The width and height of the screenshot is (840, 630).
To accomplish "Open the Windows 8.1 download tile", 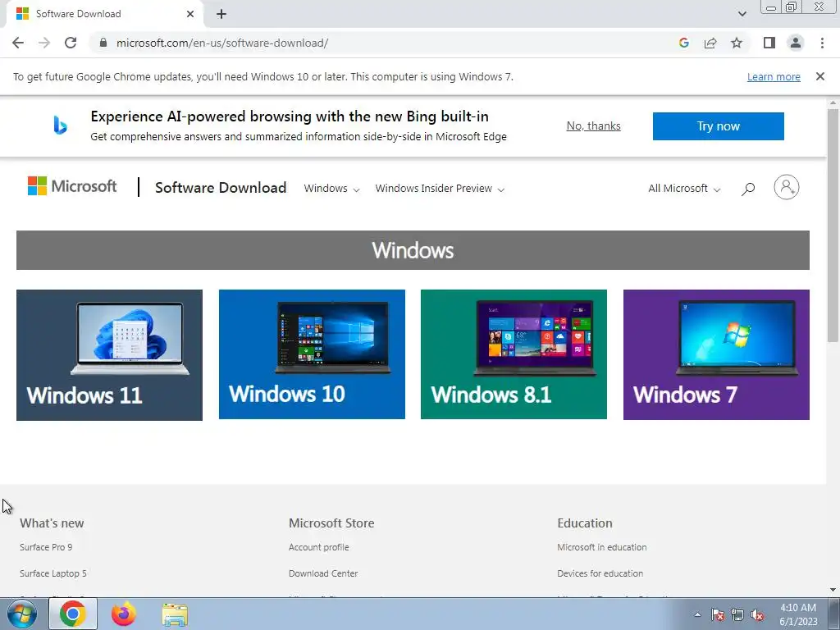I will click(x=514, y=354).
